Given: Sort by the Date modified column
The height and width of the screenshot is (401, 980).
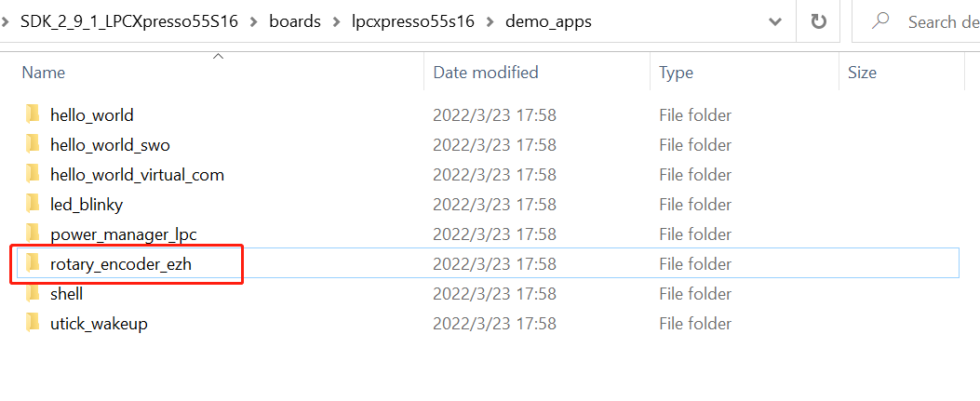Looking at the screenshot, I should [486, 73].
